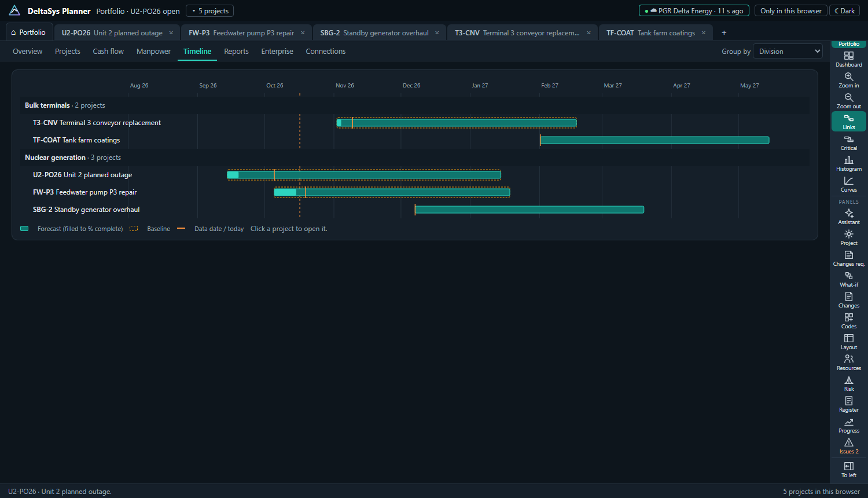
Task: Toggle the Dark theme button
Action: [844, 11]
